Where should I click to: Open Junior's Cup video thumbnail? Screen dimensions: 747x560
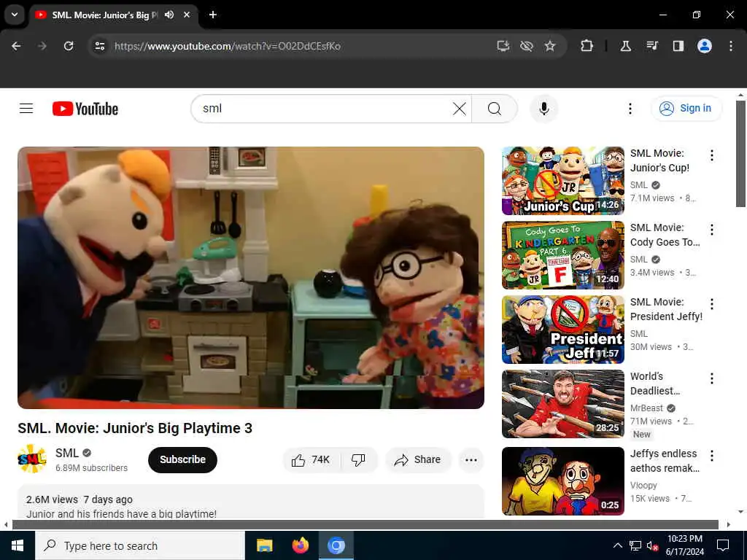click(x=562, y=181)
